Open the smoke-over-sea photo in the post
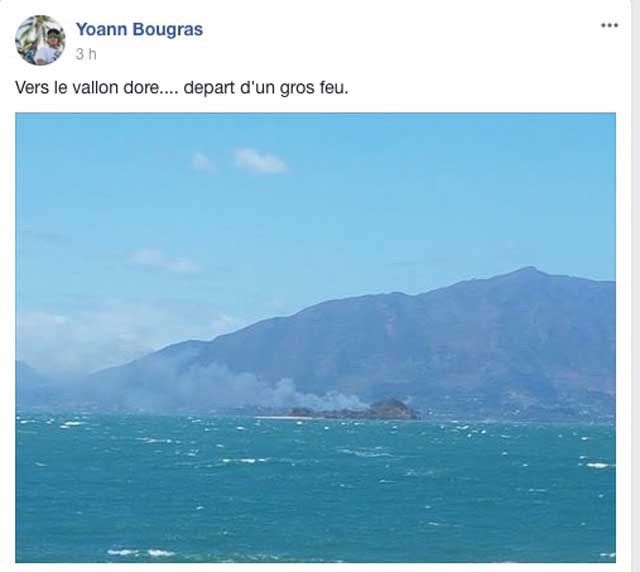This screenshot has height=572, width=640. point(316,338)
